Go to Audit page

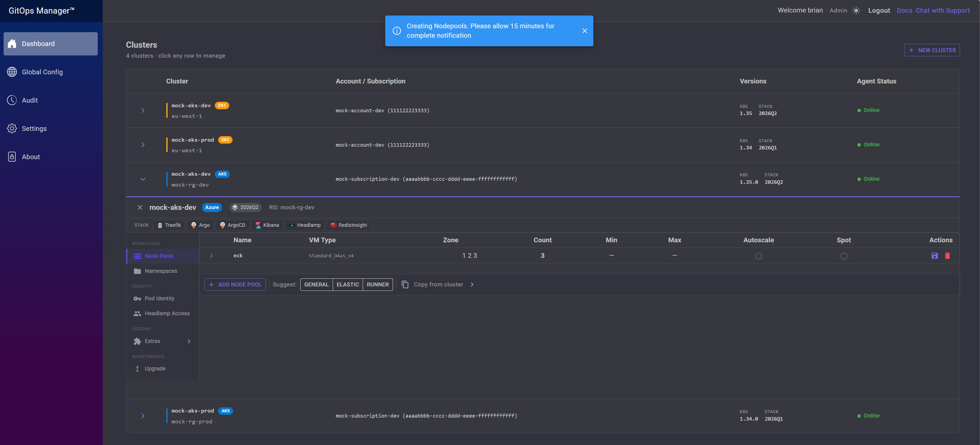[51, 100]
